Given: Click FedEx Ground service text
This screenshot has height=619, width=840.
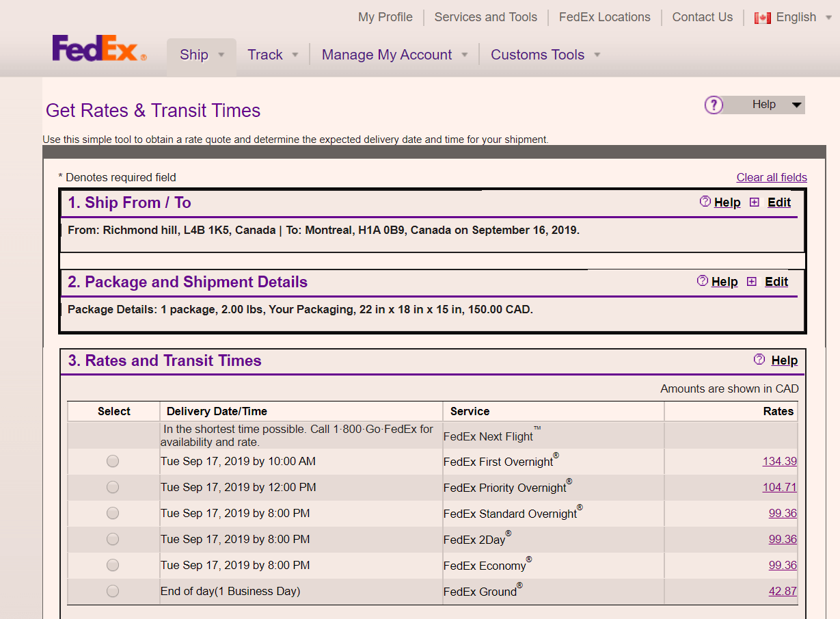Looking at the screenshot, I should click(483, 590).
